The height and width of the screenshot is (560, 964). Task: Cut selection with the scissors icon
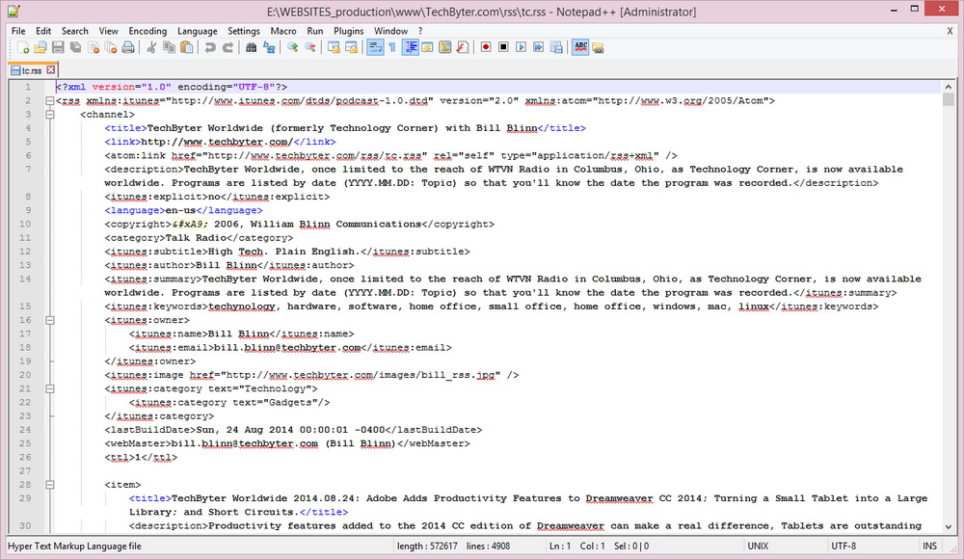150,47
